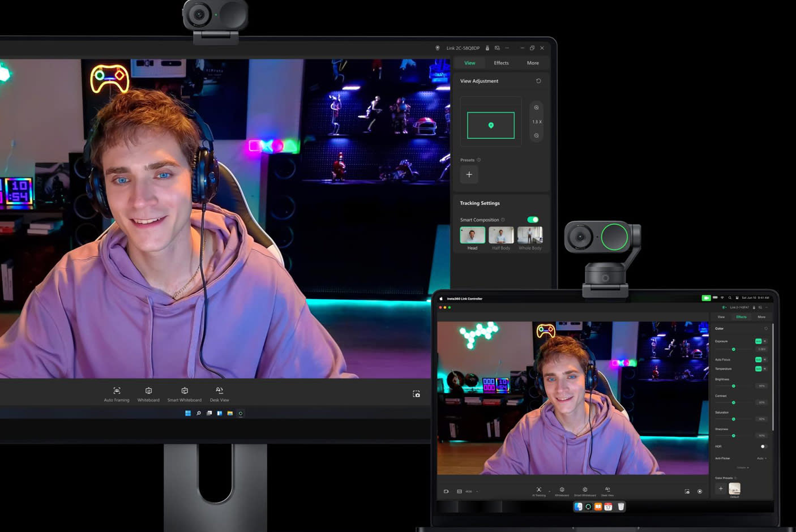Image resolution: width=796 pixels, height=532 pixels.
Task: Click the zoom in magnifier icon
Action: pos(536,108)
